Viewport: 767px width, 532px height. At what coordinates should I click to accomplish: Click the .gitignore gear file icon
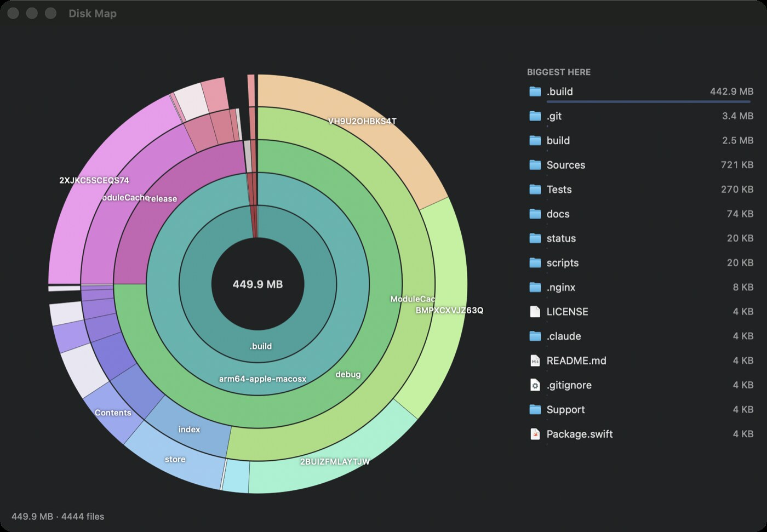point(535,385)
